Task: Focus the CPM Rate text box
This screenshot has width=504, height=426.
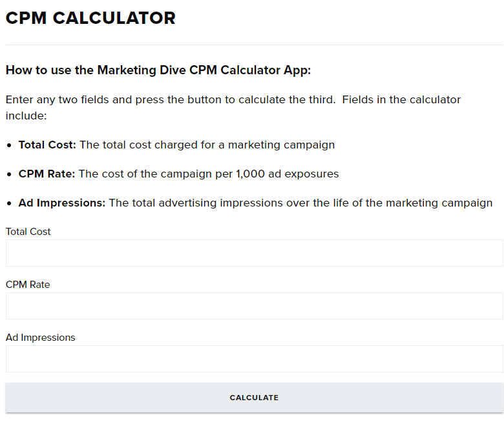Action: (254, 306)
